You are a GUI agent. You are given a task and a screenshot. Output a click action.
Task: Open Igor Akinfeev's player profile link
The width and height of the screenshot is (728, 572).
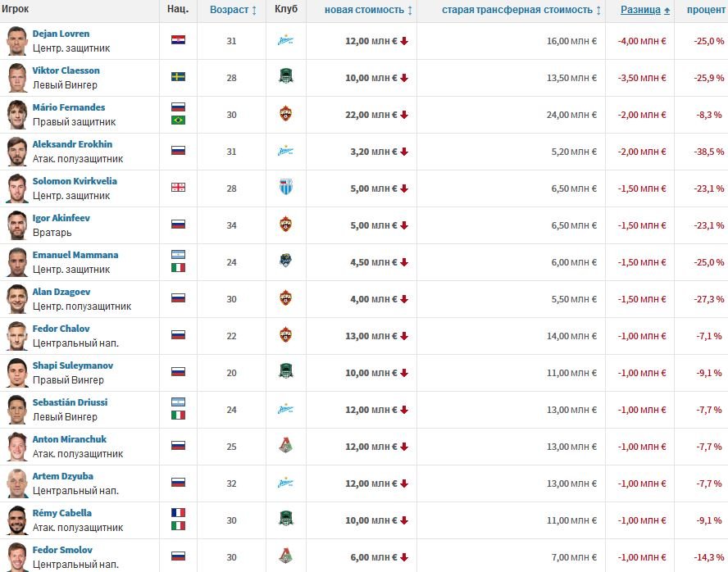tap(61, 219)
